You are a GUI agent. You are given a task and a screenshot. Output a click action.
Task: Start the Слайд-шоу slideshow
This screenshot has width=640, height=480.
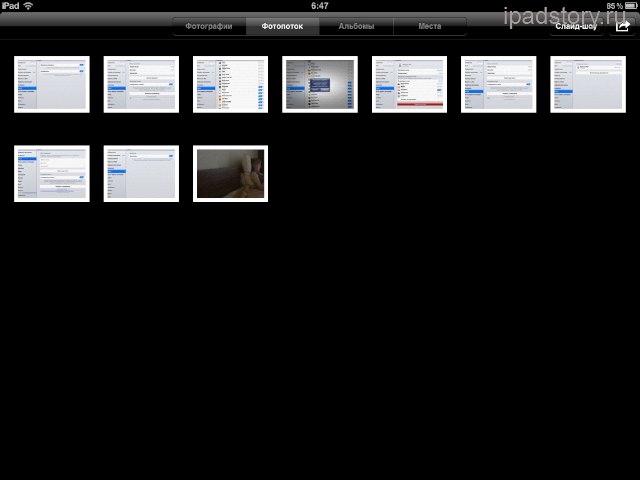(575, 27)
